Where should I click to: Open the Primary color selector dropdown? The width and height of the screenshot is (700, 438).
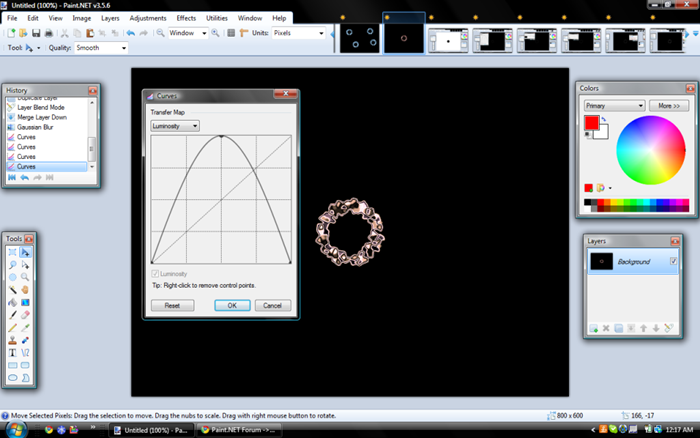(x=614, y=106)
